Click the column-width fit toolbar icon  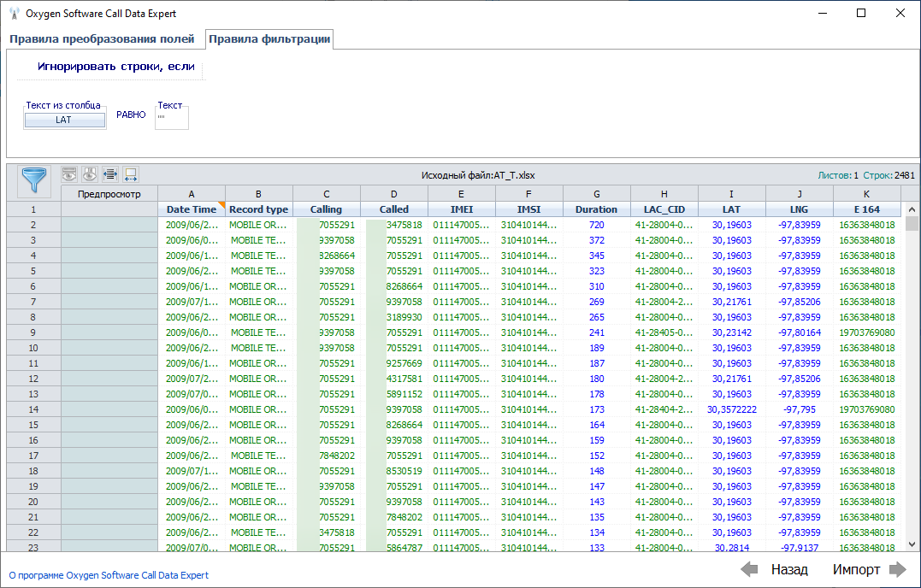tap(131, 174)
